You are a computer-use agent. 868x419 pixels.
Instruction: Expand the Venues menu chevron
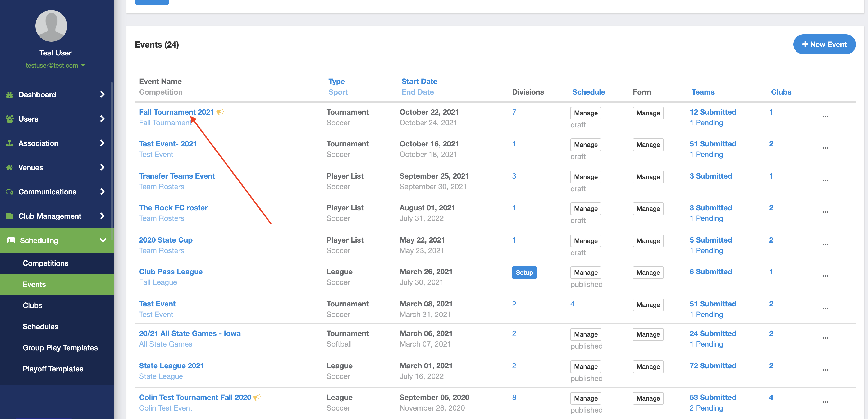pyautogui.click(x=102, y=167)
